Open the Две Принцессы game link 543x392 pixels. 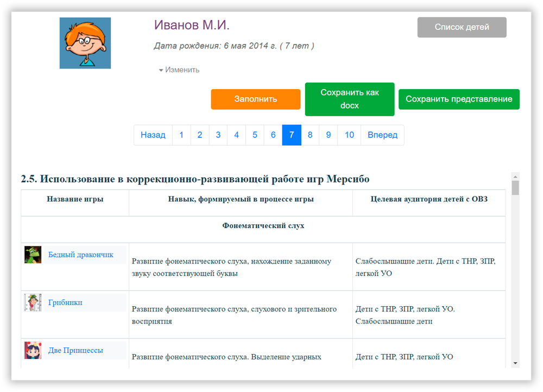[75, 350]
